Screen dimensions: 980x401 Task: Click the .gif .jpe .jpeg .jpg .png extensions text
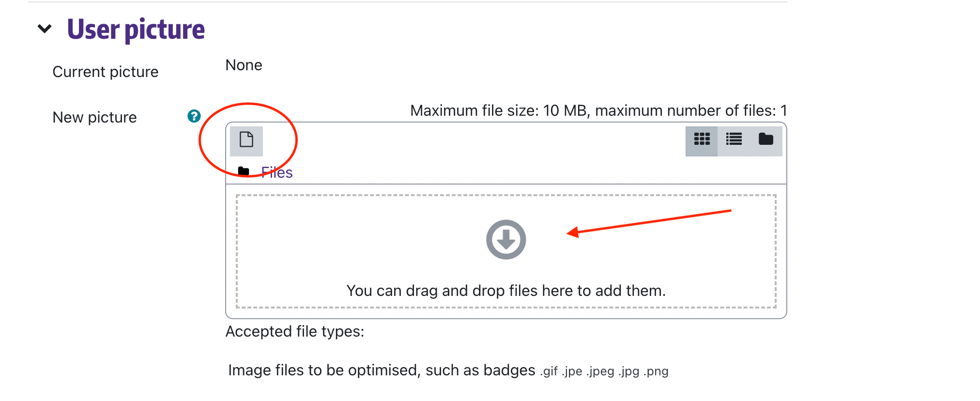tap(604, 371)
